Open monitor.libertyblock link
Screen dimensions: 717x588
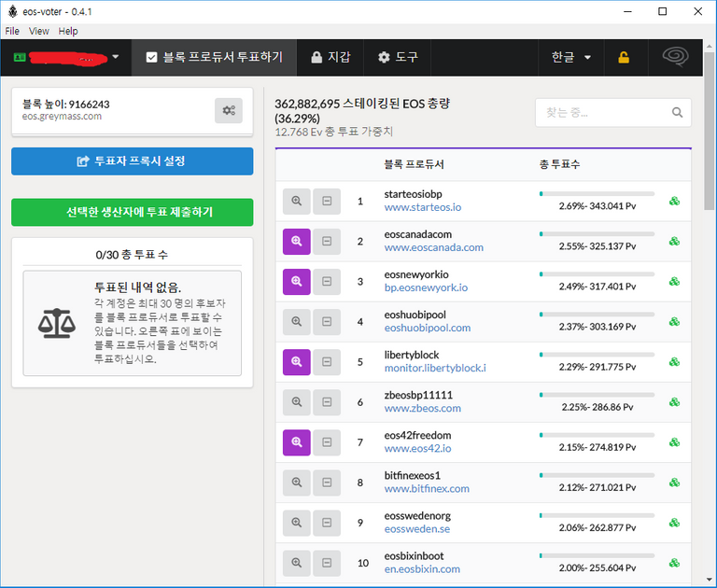point(435,369)
